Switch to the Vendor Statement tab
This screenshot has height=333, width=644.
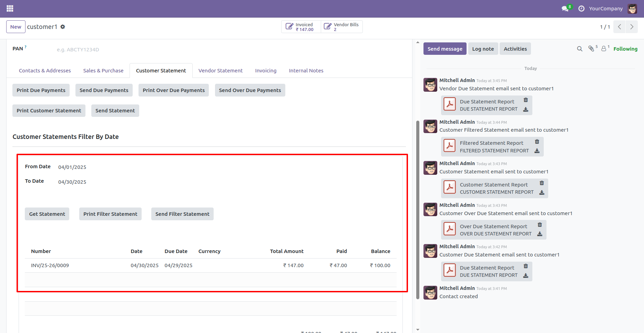click(220, 70)
